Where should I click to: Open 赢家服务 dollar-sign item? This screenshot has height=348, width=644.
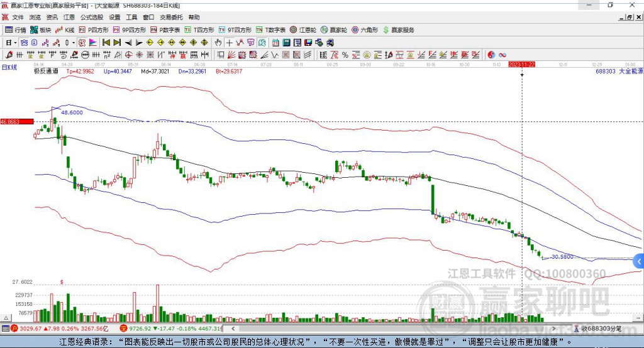(398, 30)
